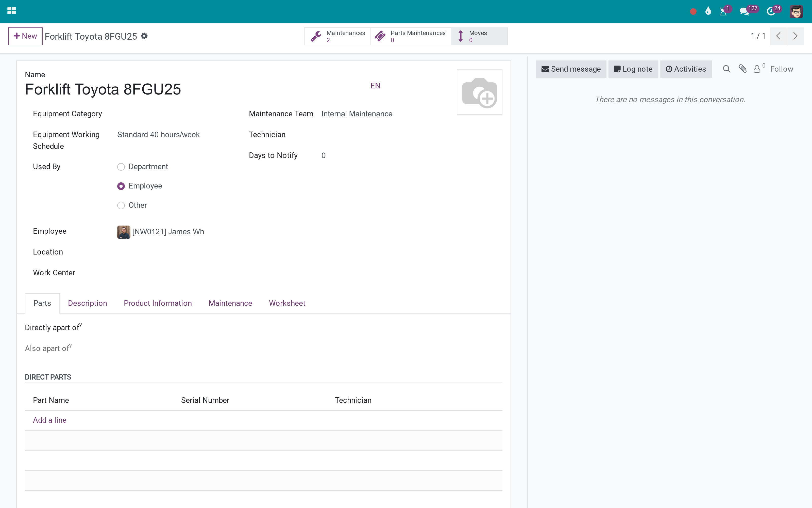Open Location dropdown field
This screenshot has height=508, width=812.
[175, 252]
